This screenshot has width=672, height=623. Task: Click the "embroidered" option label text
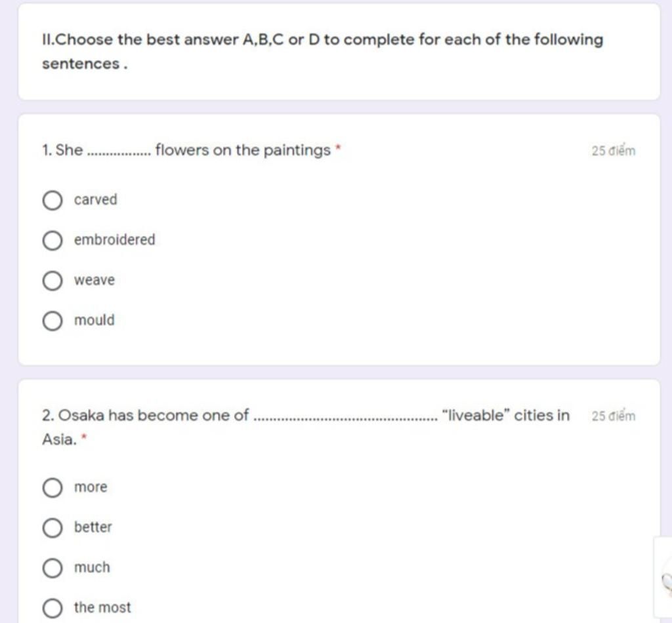click(x=114, y=240)
